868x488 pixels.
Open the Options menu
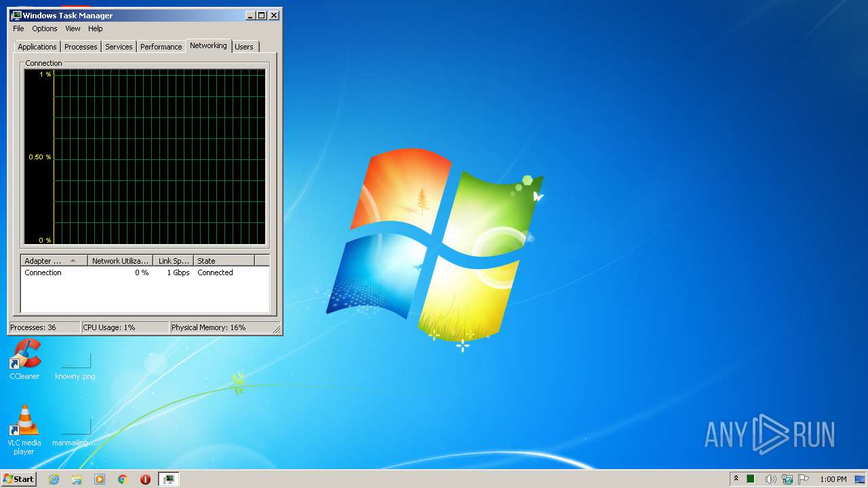(45, 28)
